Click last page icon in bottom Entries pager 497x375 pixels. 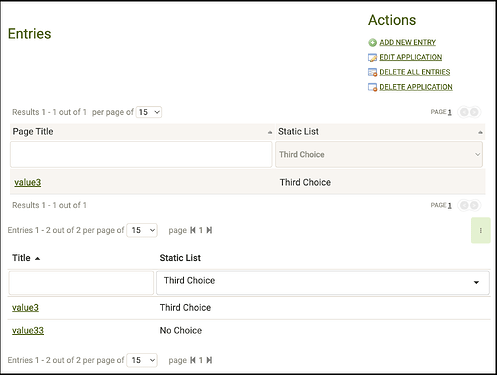pyautogui.click(x=209, y=360)
